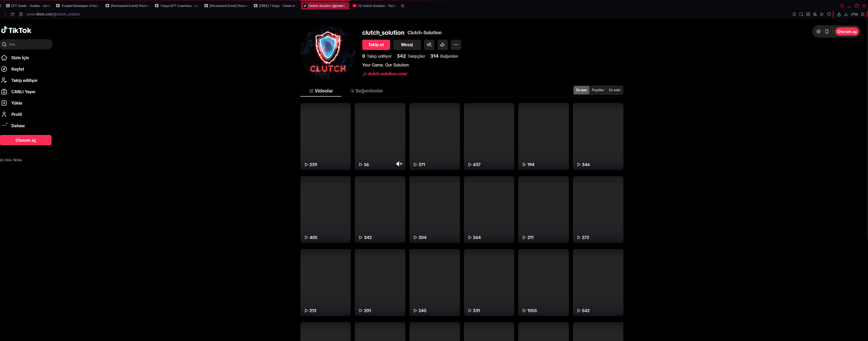The height and width of the screenshot is (341, 868).
Task: Click the phone app download icon
Action: (827, 32)
